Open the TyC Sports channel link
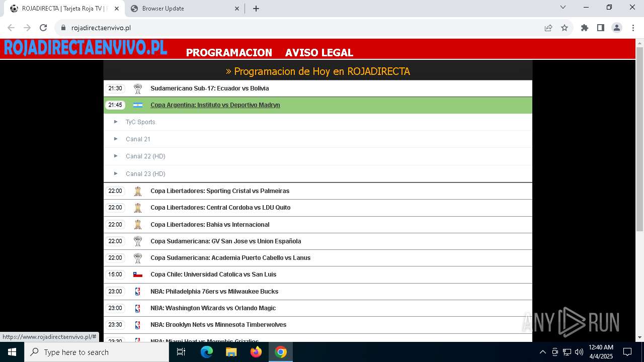644x362 pixels. click(x=140, y=122)
